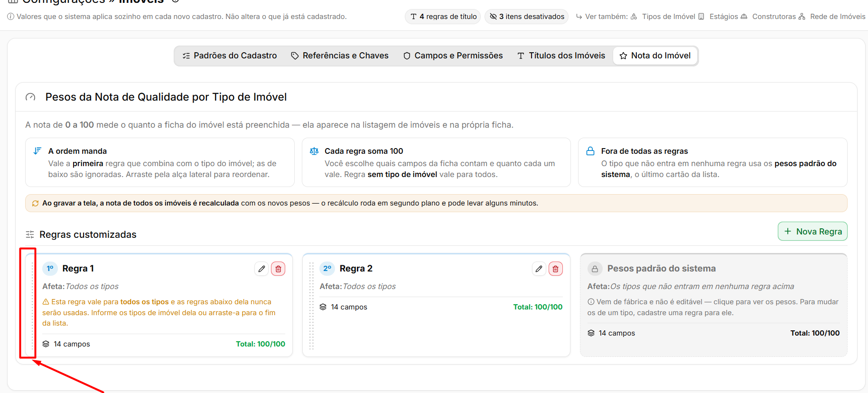868x393 pixels.
Task: Click Afeta: Todos os tipos on Regra 2
Action: tap(357, 286)
